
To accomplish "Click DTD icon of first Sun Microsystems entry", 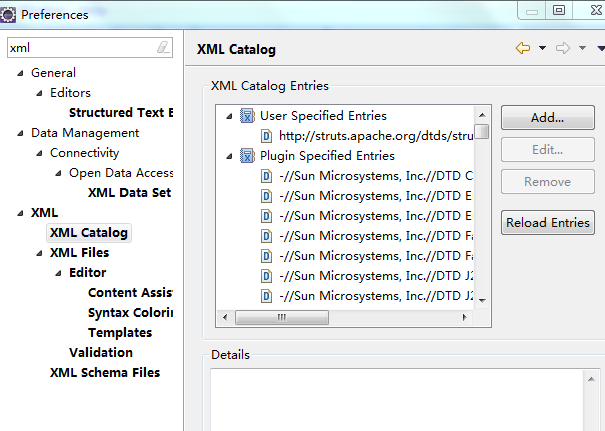I will tap(266, 176).
